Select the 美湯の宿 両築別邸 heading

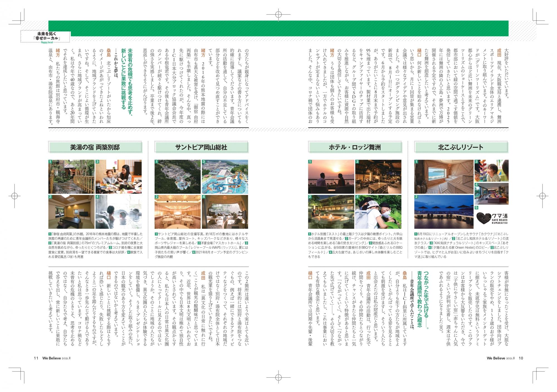point(95,147)
